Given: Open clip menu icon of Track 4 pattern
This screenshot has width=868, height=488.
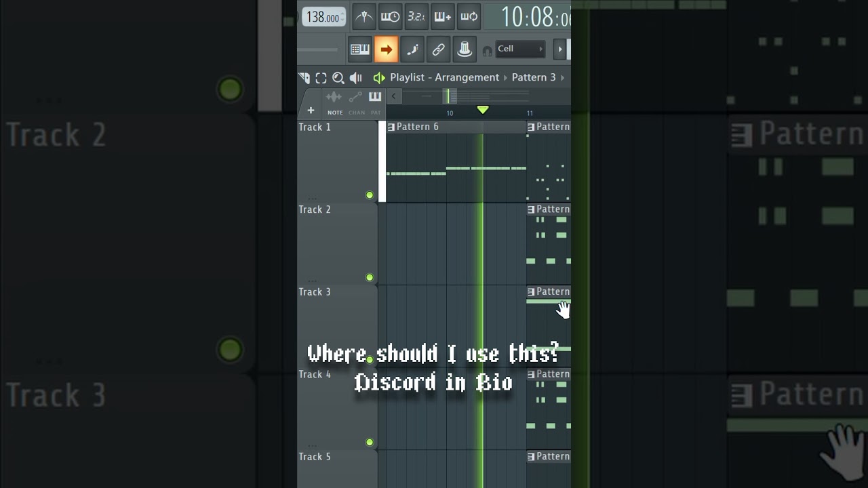Looking at the screenshot, I should tap(531, 374).
